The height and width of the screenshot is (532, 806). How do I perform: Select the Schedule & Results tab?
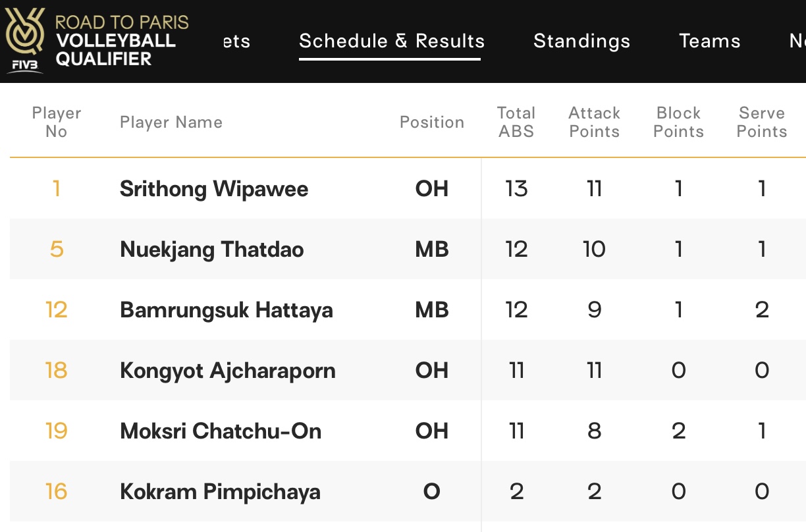392,41
